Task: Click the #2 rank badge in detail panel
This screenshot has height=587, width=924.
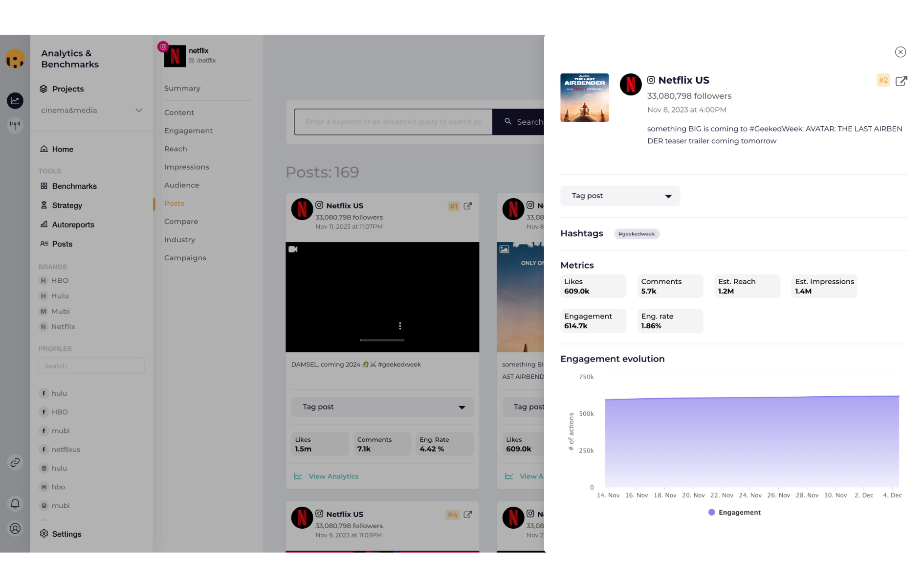Action: (x=883, y=80)
